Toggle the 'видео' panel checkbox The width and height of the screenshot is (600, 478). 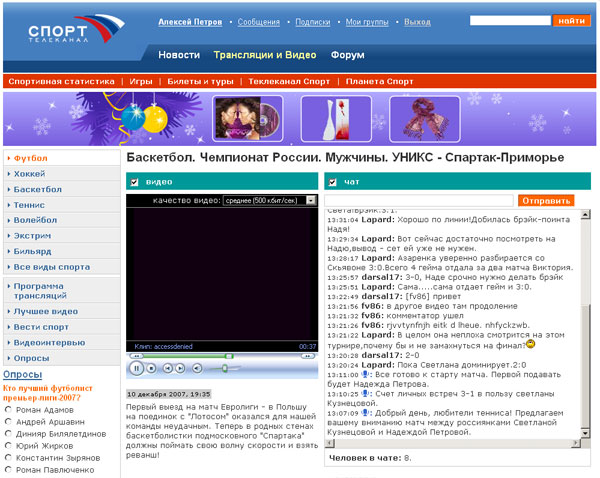[136, 182]
